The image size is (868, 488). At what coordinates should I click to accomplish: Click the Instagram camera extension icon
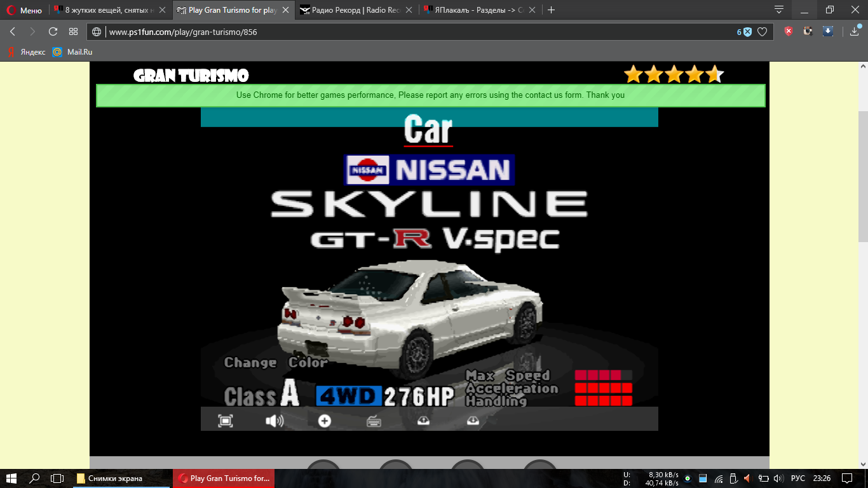pyautogui.click(x=808, y=31)
